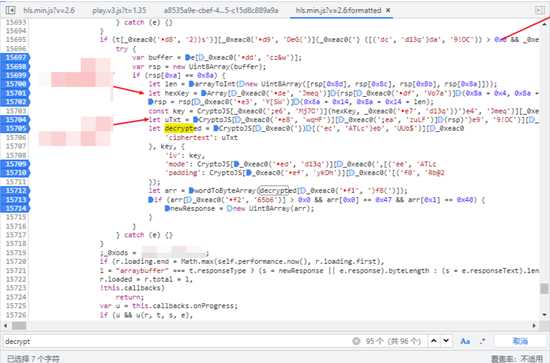The width and height of the screenshot is (550, 363).
Task: Toggle the debugger sidebar icon at tab bar end
Action: pos(540,10)
